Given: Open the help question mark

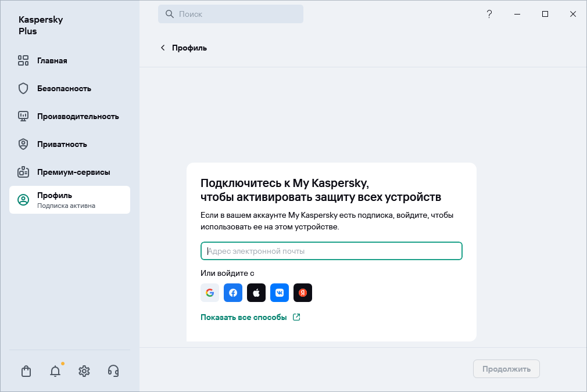Looking at the screenshot, I should tap(489, 14).
